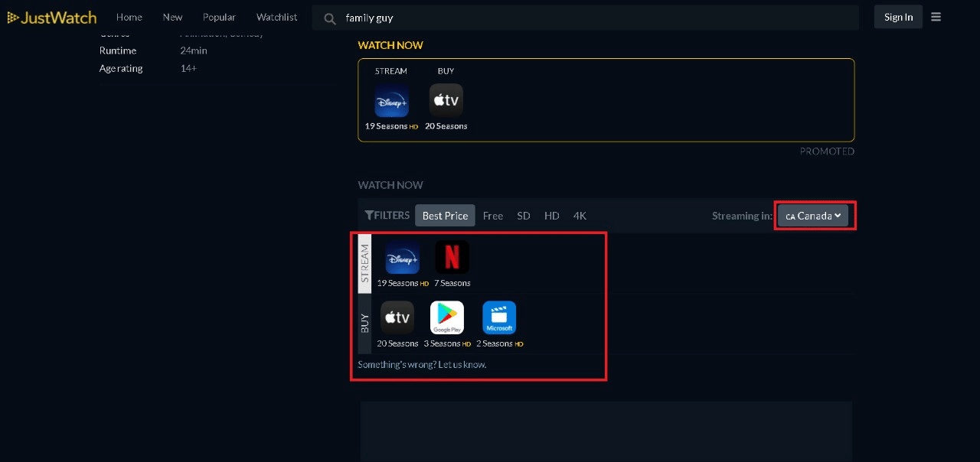This screenshot has width=980, height=462.
Task: Click the JustWatch logo
Action: click(x=52, y=17)
